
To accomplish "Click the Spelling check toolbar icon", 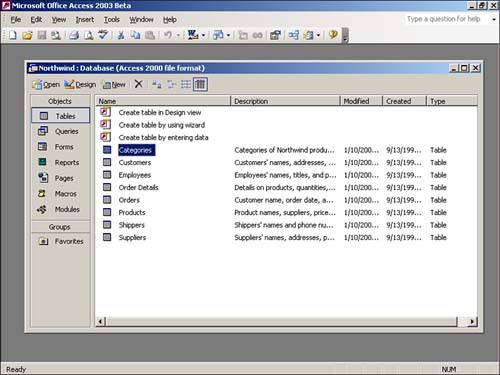I will pyautogui.click(x=103, y=35).
